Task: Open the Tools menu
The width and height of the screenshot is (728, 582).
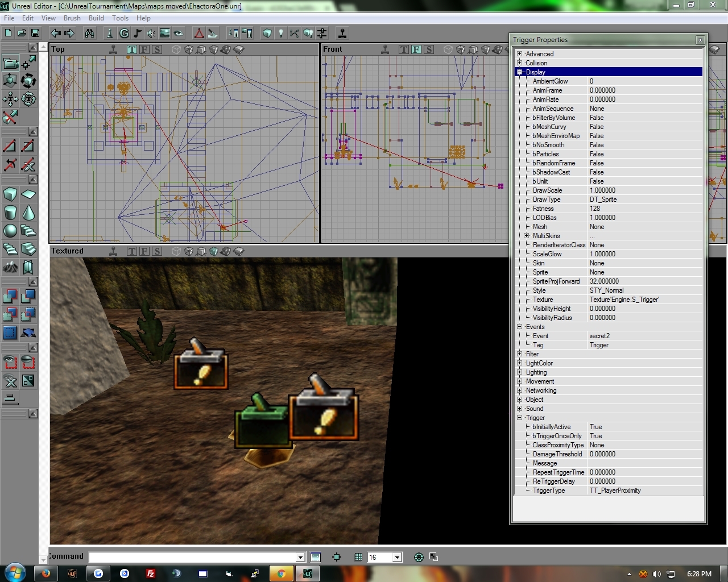Action: pos(121,18)
